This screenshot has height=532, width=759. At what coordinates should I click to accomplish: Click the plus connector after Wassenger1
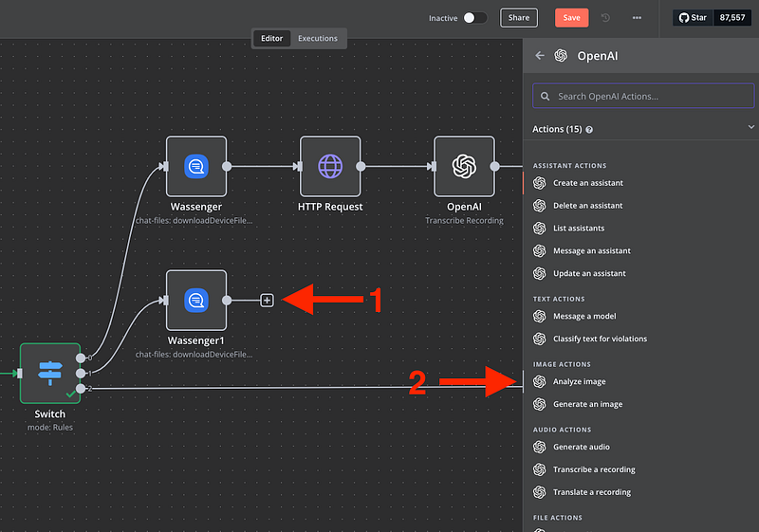267,301
